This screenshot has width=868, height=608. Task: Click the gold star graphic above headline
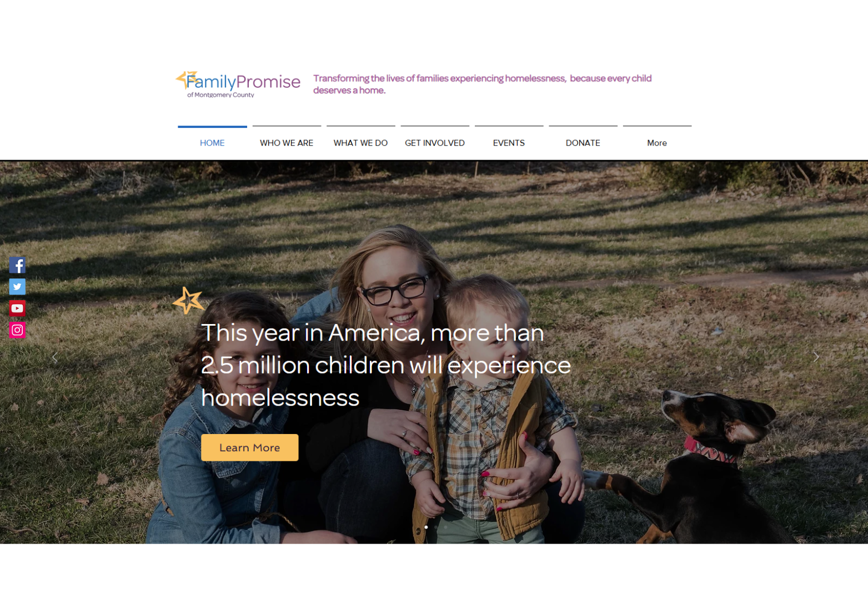click(x=188, y=301)
